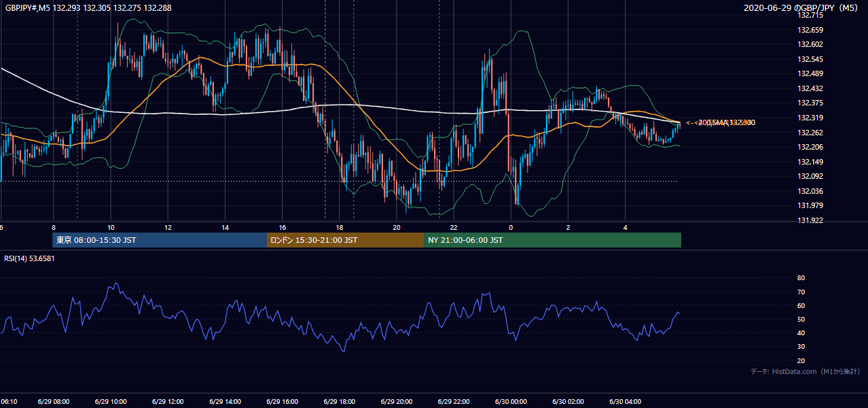Click price axis label 132.432
Viewport: 868px width, 408px height.
click(810, 88)
